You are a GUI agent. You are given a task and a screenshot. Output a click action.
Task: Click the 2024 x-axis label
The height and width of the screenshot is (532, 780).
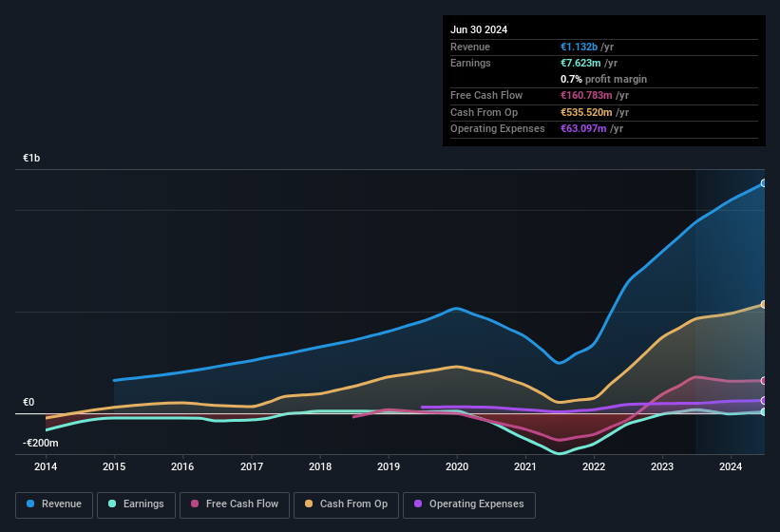(x=731, y=466)
